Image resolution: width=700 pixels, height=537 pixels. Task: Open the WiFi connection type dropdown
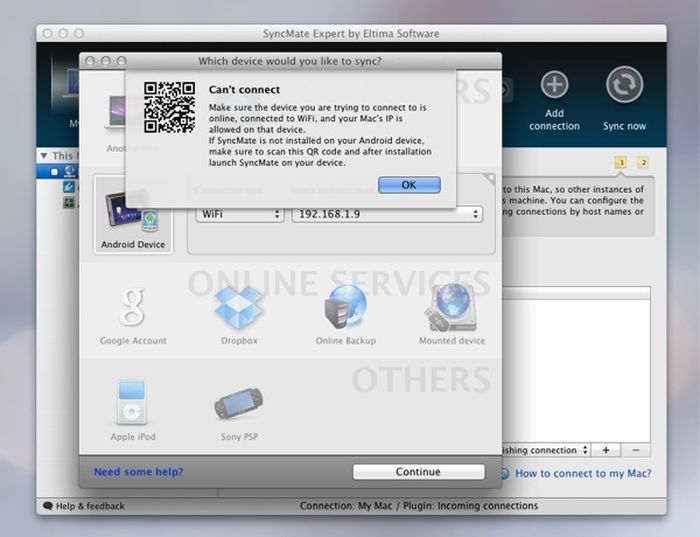(x=240, y=214)
